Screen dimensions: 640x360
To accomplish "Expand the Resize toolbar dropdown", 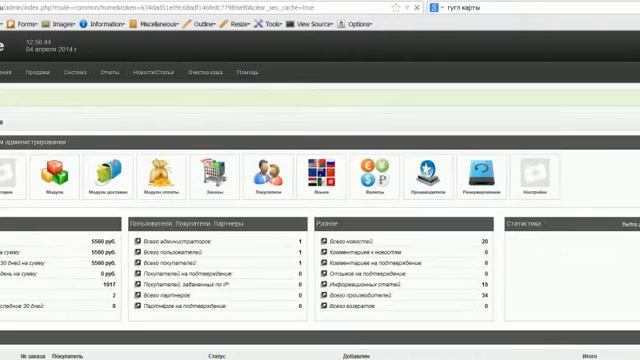I will click(249, 24).
